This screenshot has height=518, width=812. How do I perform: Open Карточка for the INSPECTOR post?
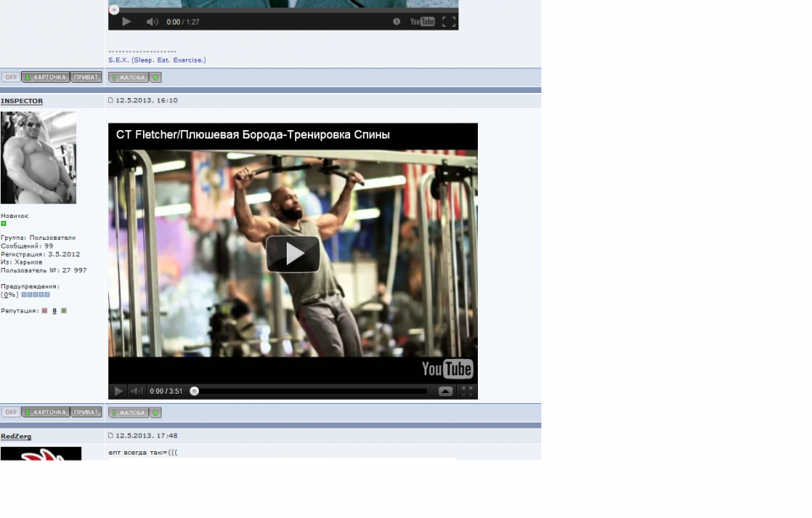(x=46, y=412)
